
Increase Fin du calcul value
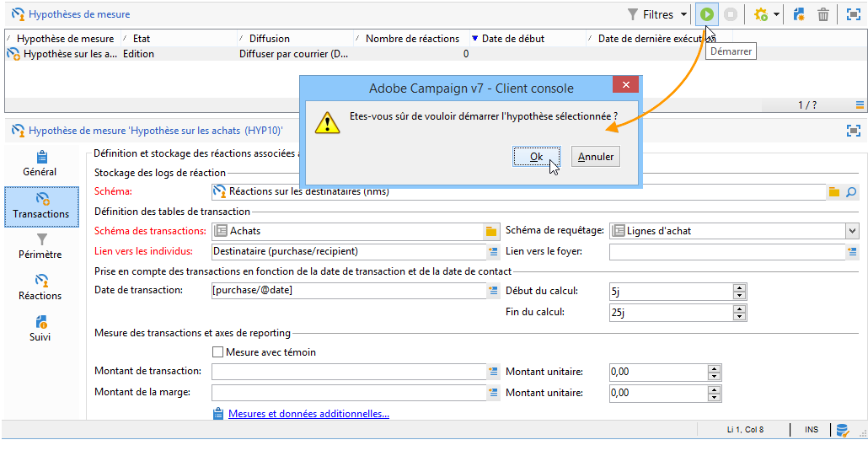click(739, 308)
